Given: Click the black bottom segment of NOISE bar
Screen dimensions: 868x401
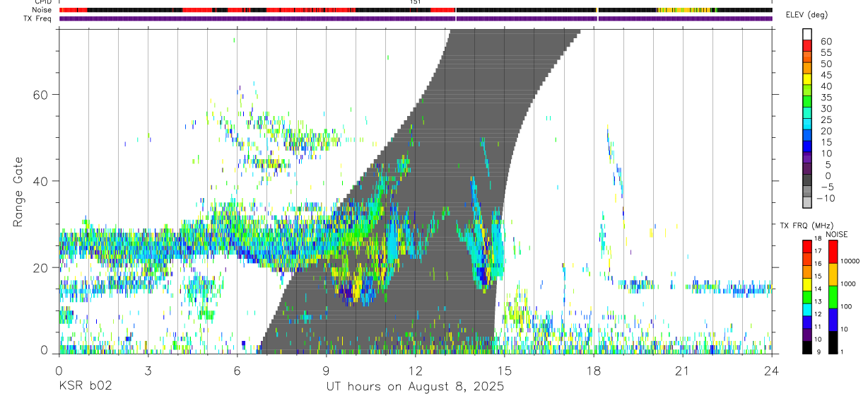Looking at the screenshot, I should pyautogui.click(x=833, y=342).
